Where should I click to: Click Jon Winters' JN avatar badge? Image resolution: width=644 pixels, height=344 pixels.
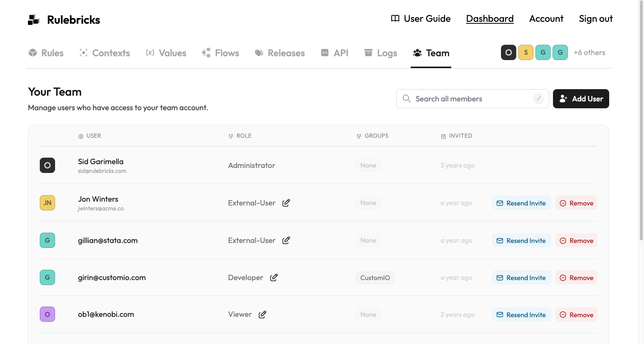click(47, 203)
